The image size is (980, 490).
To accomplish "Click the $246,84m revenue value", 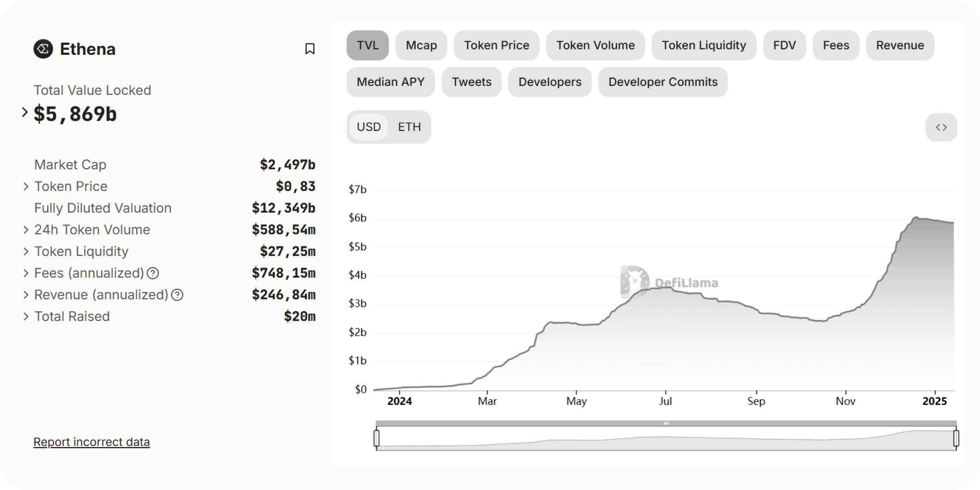I will pyautogui.click(x=283, y=294).
